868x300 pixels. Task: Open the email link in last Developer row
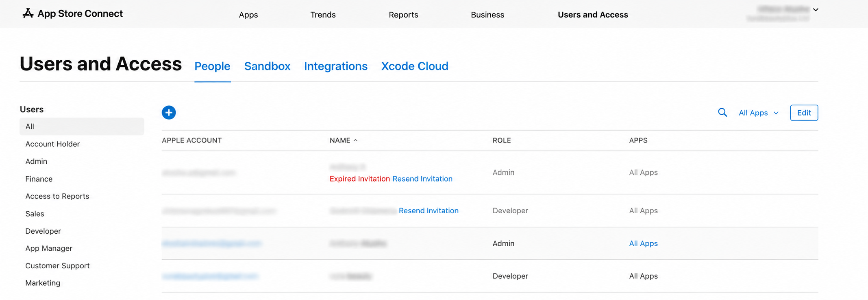(210, 276)
